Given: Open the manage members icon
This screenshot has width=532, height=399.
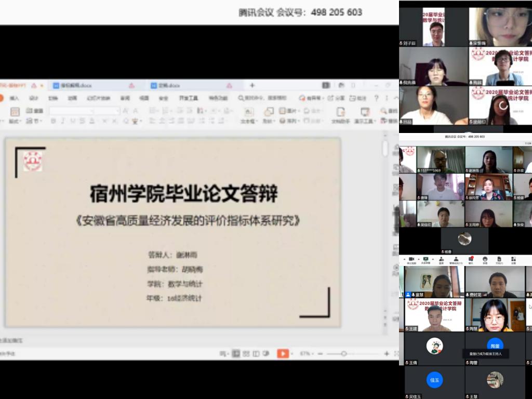Looking at the screenshot, I should (456, 259).
